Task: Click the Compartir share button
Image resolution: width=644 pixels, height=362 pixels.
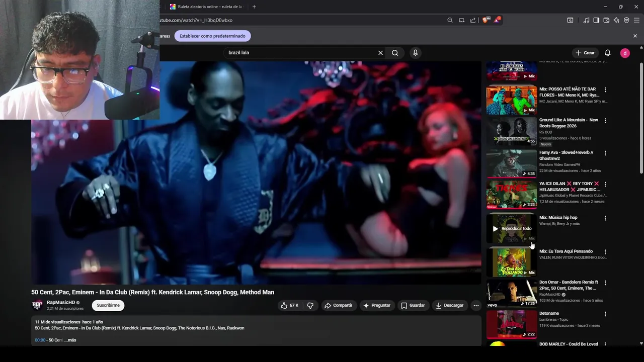Action: tap(339, 305)
